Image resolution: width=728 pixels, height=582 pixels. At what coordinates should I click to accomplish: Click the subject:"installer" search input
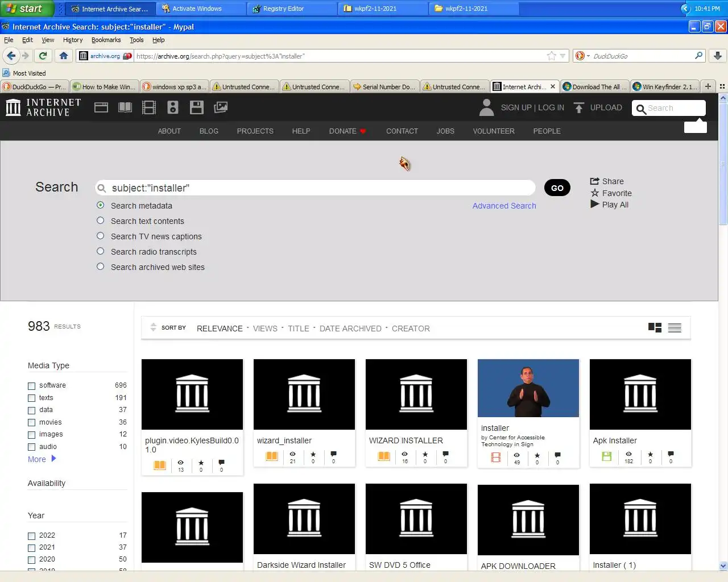(x=316, y=188)
